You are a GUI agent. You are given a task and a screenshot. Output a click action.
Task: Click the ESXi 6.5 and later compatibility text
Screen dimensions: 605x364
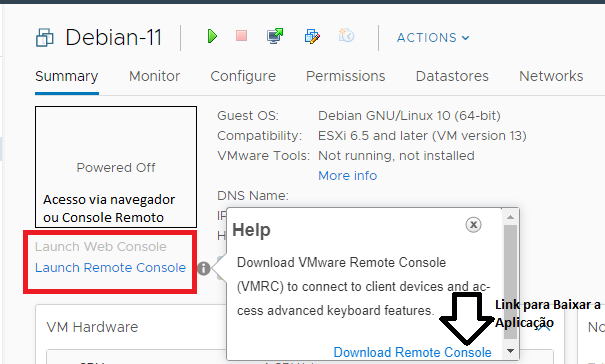[422, 136]
